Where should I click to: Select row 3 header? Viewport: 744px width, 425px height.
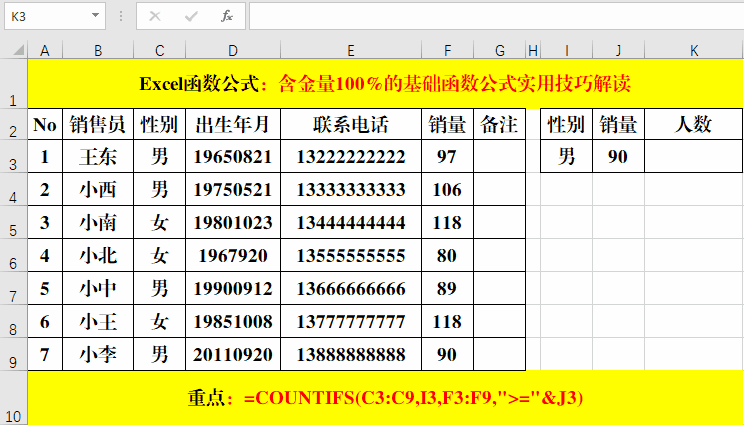click(13, 156)
